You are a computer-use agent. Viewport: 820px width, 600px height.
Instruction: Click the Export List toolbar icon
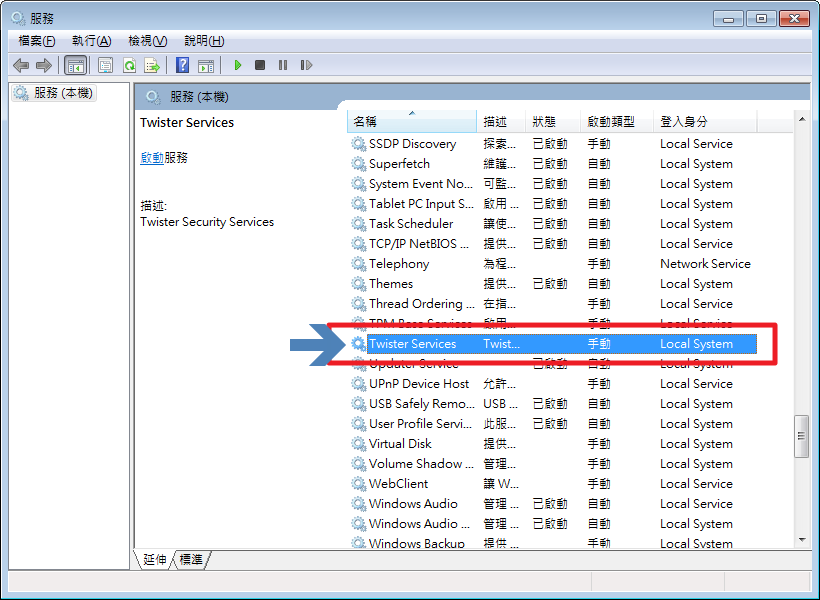152,65
